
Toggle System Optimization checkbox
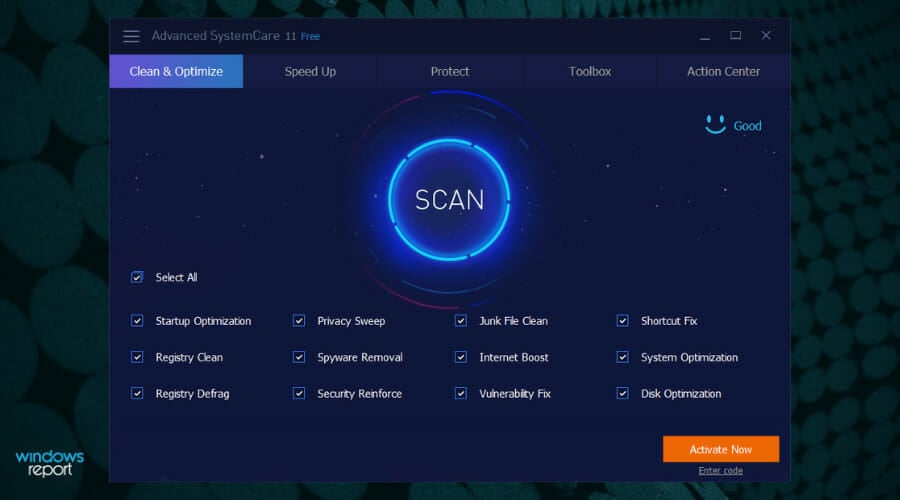(622, 357)
